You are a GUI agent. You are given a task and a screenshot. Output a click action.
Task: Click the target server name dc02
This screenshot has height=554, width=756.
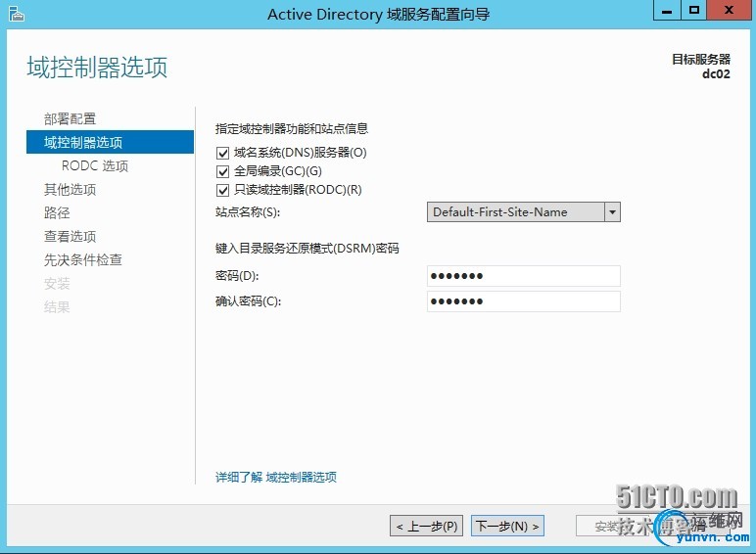716,74
